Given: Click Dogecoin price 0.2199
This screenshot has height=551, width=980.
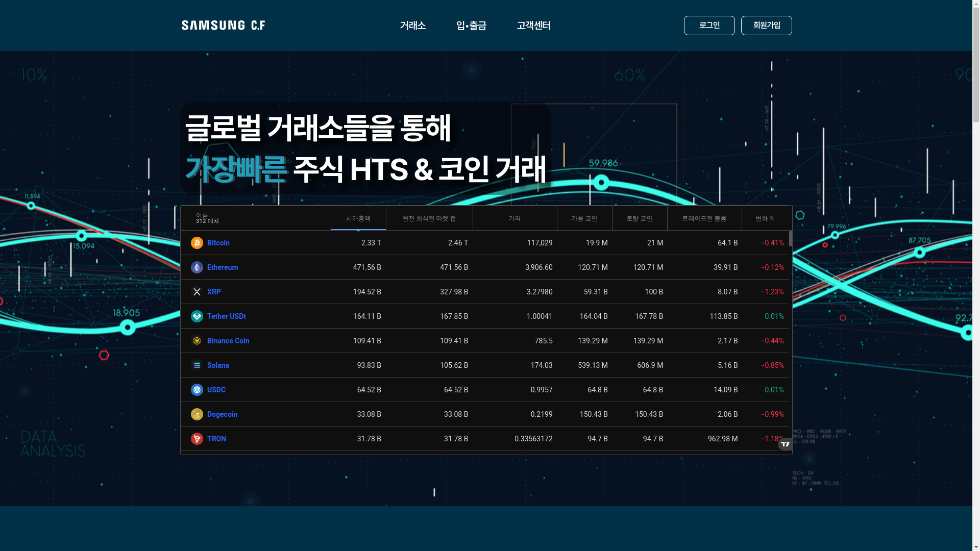Looking at the screenshot, I should point(541,414).
